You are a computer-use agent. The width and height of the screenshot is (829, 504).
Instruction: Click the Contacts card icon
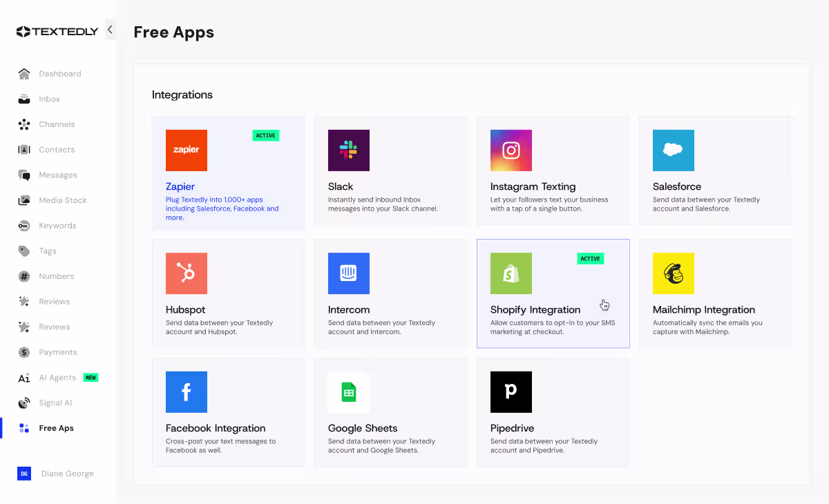(24, 150)
